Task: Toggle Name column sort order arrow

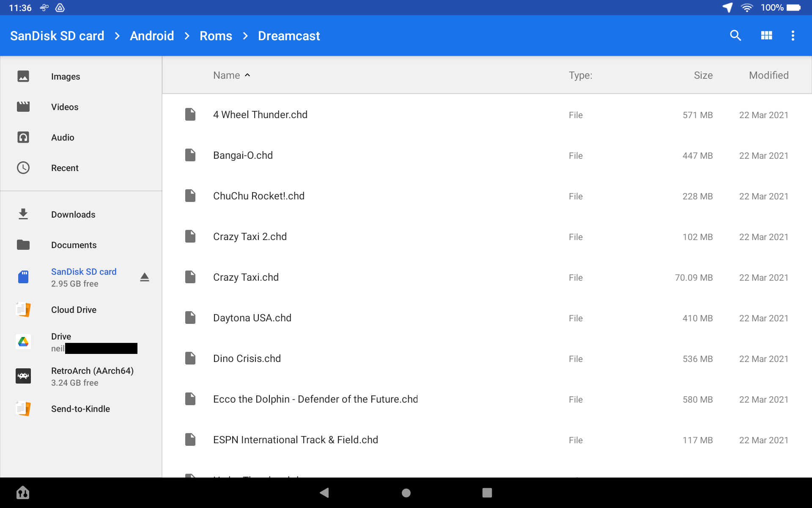Action: point(247,75)
